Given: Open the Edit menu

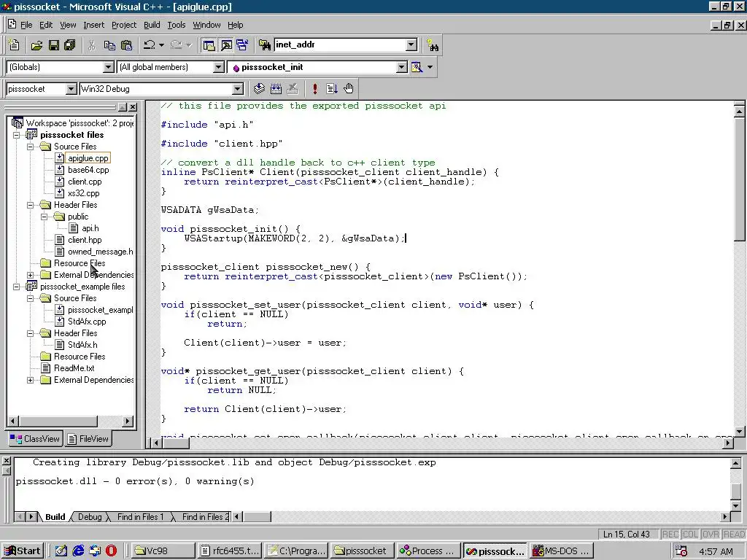Looking at the screenshot, I should [x=46, y=25].
